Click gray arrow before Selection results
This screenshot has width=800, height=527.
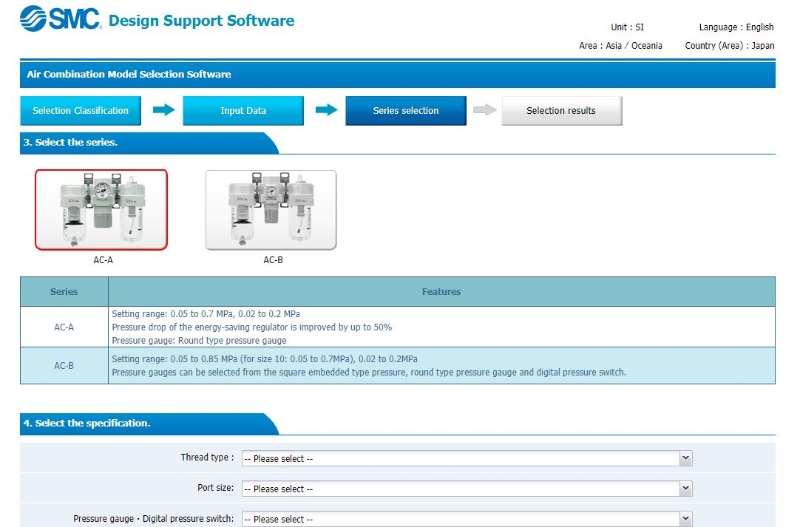point(485,110)
